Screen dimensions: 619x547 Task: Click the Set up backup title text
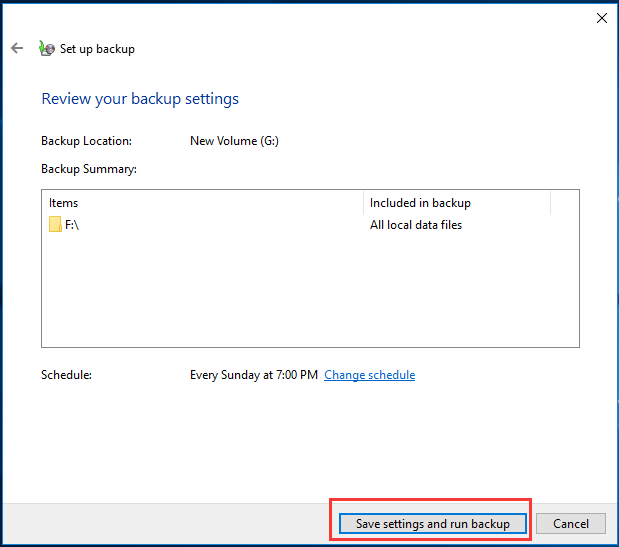pos(97,49)
